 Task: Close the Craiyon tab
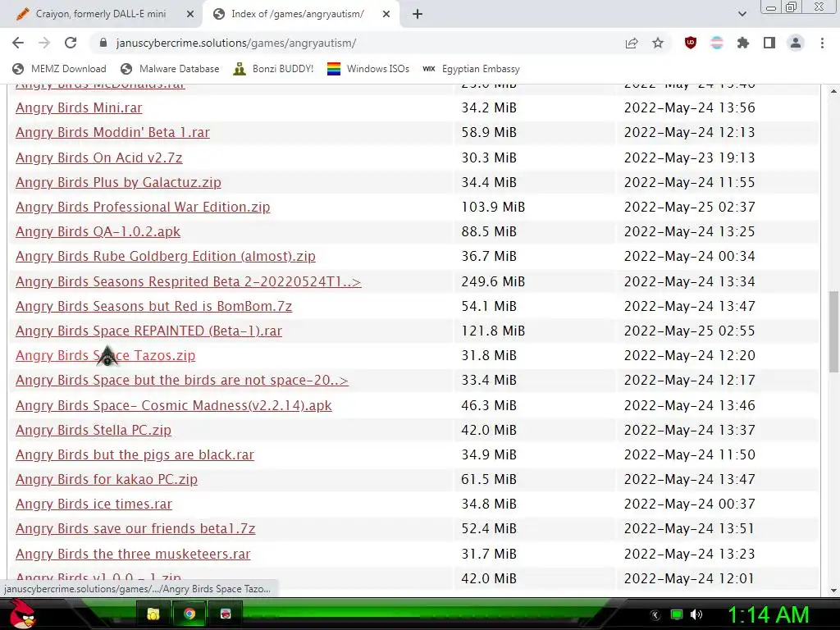[x=190, y=15]
